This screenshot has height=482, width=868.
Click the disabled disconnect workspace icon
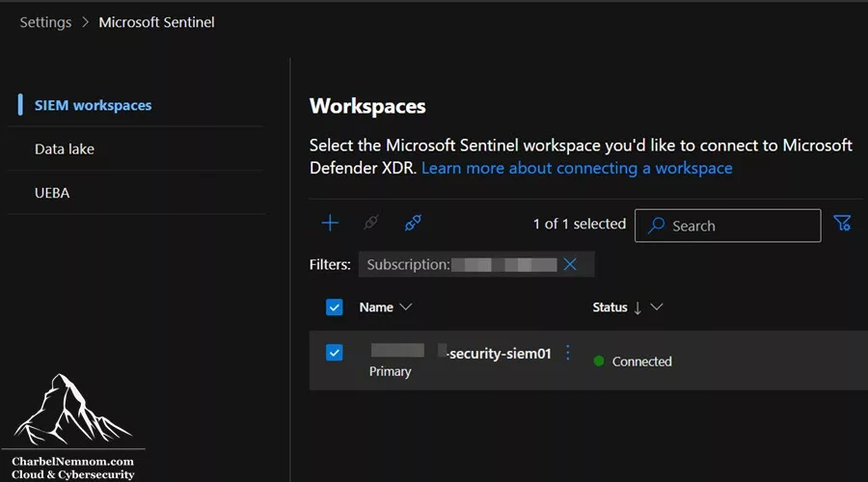[371, 223]
